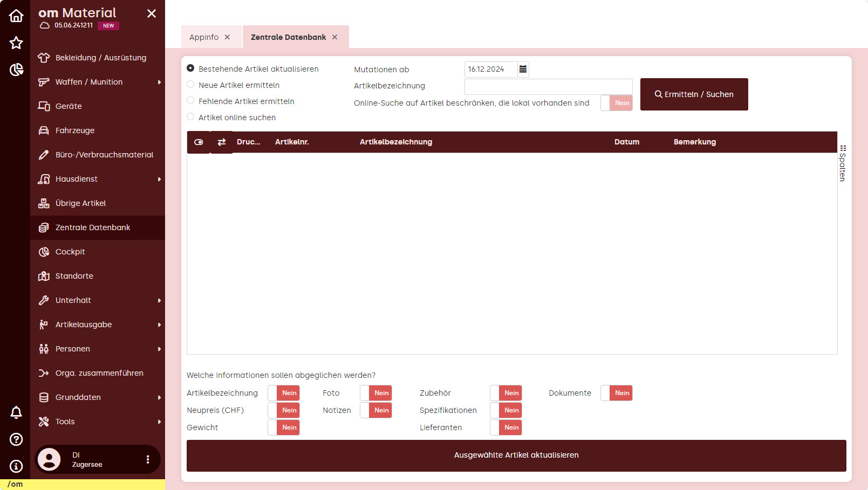
Task: Click 'Ausgewählte Artikel aktualisieren' button
Action: point(516,456)
